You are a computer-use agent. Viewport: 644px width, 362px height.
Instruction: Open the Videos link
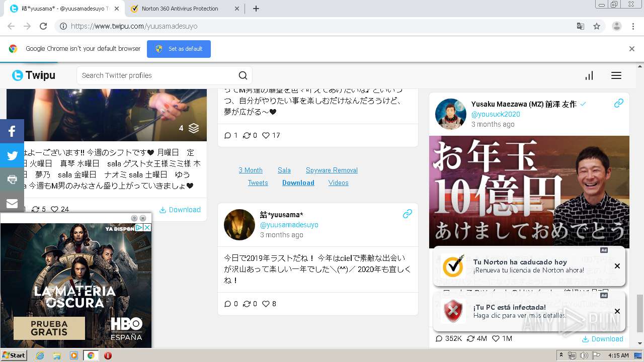point(339,183)
